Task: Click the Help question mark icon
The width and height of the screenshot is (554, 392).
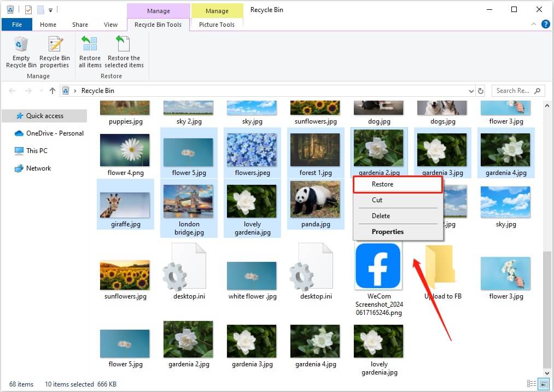Action: point(545,25)
